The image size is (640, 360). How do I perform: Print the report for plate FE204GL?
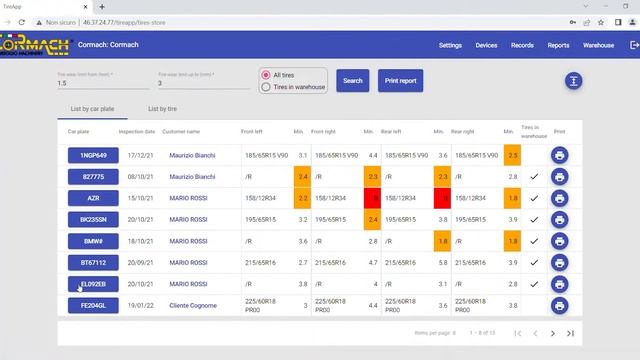point(559,305)
